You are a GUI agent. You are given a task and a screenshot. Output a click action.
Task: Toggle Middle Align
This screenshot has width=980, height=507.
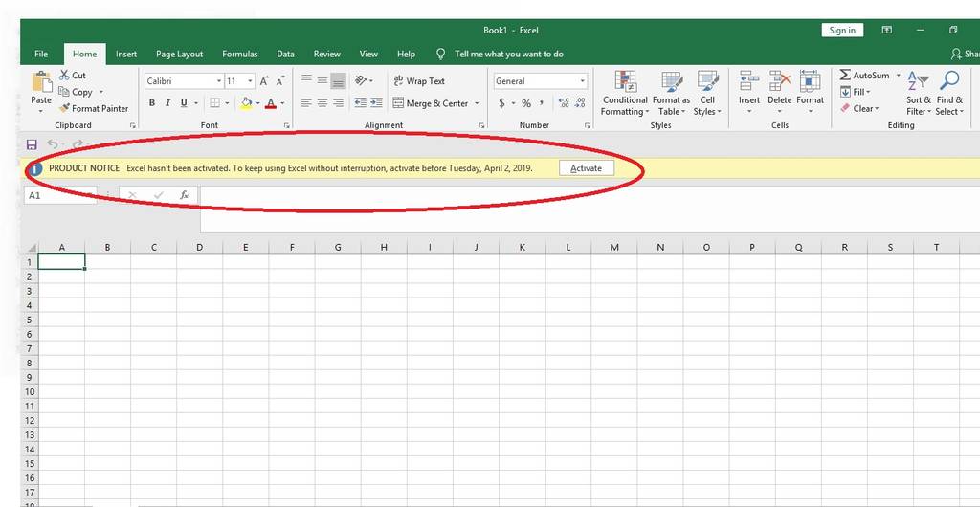click(323, 80)
